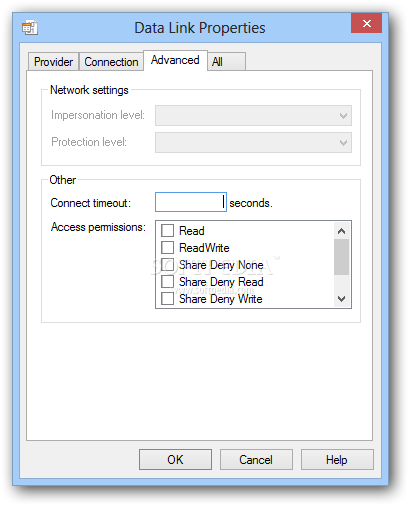This screenshot has width=409, height=506.
Task: Confirm with the OK button
Action: (x=175, y=460)
